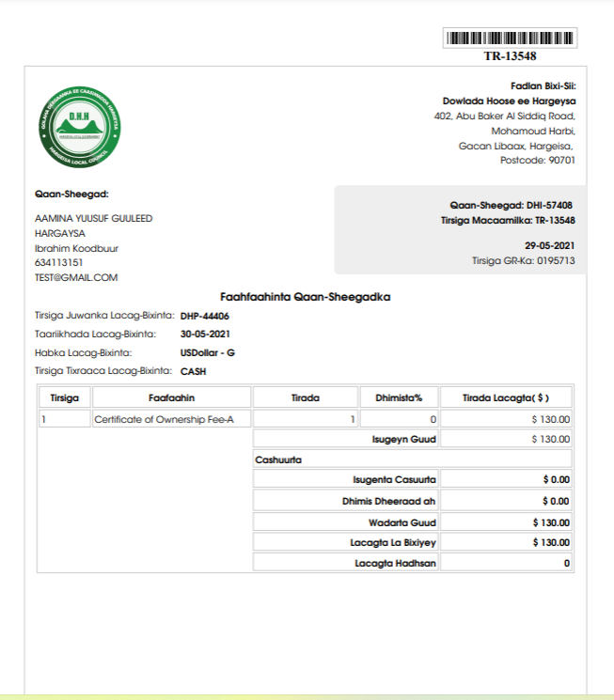
Task: Click 'Tirsiga Macaamilka: TR-13548' text
Action: coord(508,221)
